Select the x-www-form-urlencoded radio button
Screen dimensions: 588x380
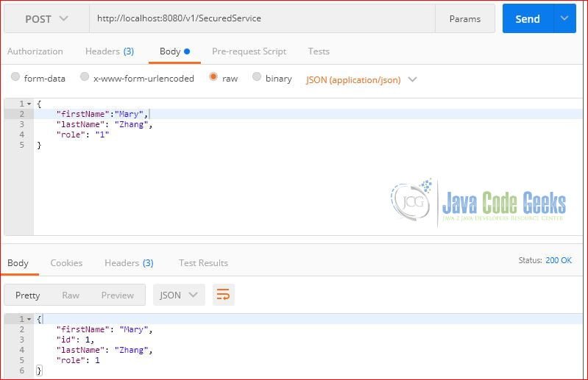click(85, 76)
